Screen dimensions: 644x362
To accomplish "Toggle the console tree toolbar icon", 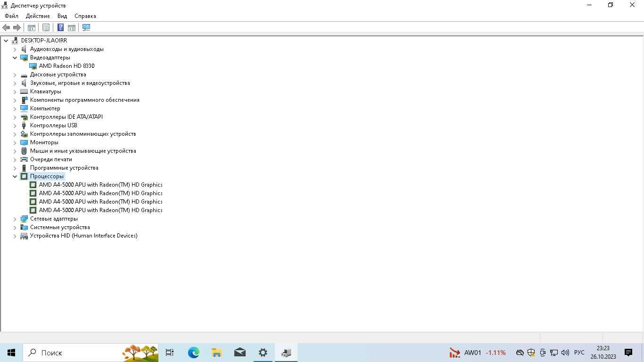I will 32,28.
